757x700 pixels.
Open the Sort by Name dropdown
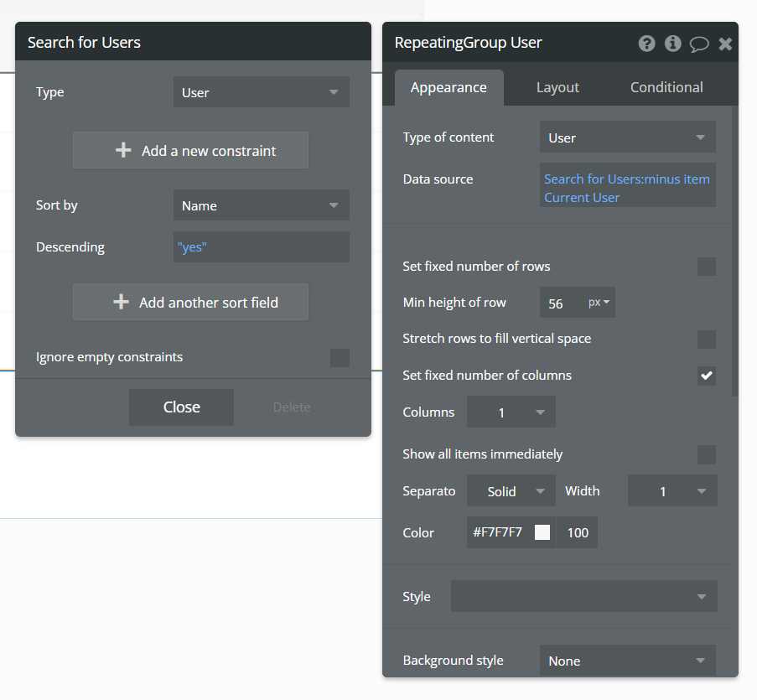(x=261, y=205)
